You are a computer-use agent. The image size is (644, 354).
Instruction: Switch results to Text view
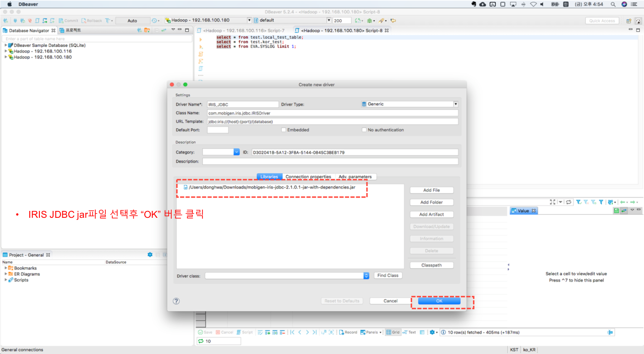click(x=409, y=332)
